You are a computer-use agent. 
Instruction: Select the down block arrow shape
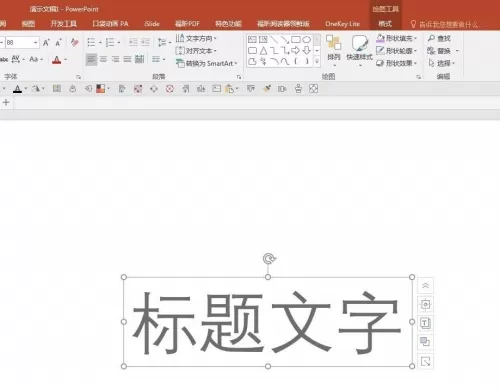click(x=306, y=51)
